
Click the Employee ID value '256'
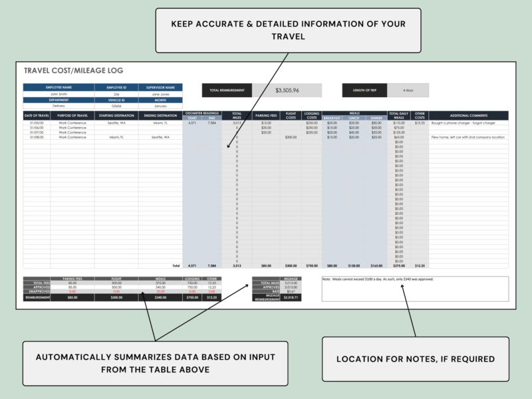[116, 94]
